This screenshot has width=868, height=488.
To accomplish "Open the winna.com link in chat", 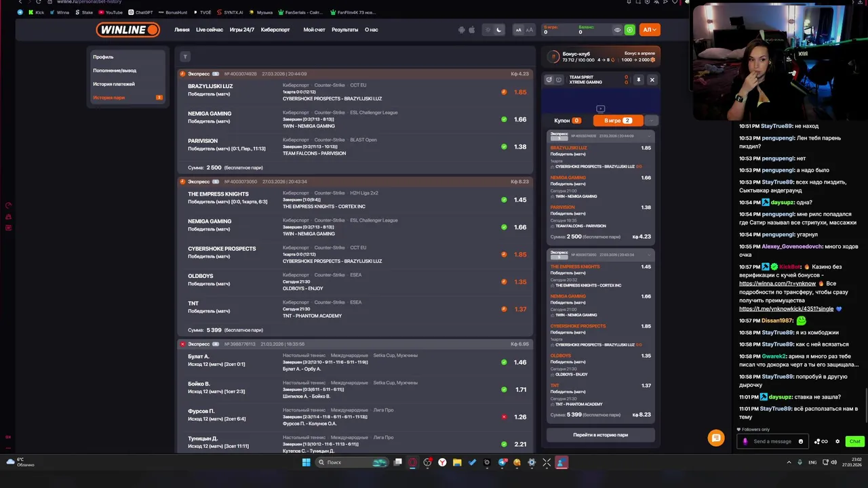I will click(777, 283).
